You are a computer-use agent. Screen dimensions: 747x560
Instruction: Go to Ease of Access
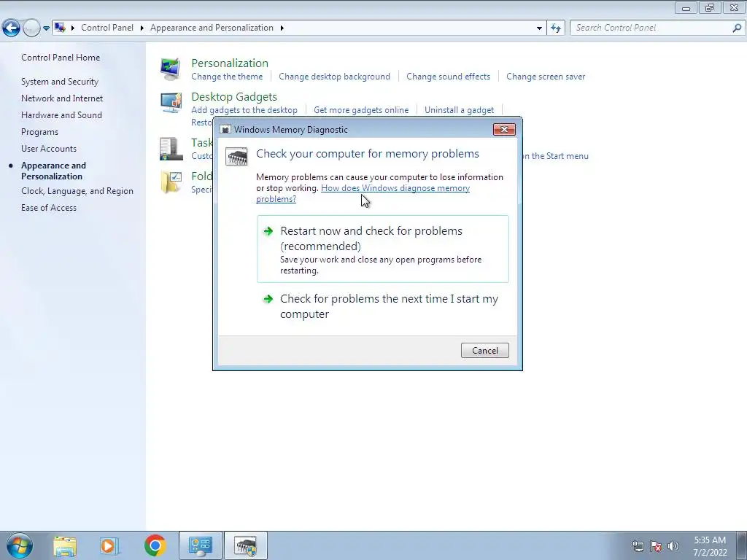(49, 208)
